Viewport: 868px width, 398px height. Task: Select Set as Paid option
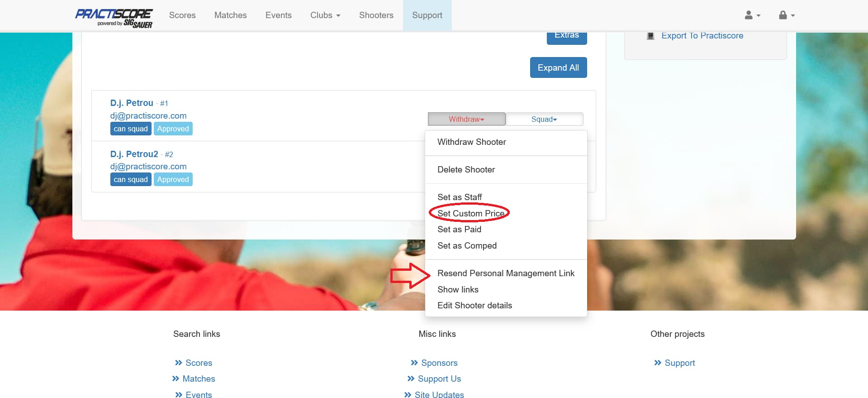coord(506,230)
